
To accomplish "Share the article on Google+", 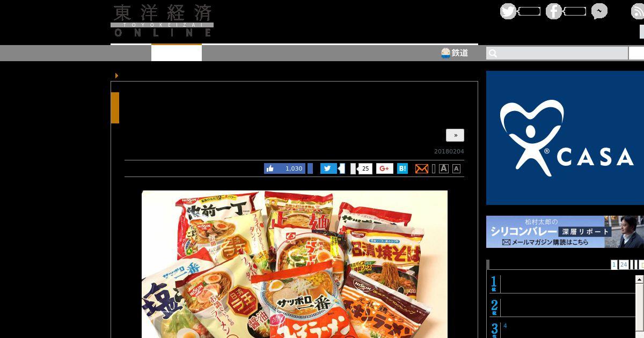I will (384, 168).
